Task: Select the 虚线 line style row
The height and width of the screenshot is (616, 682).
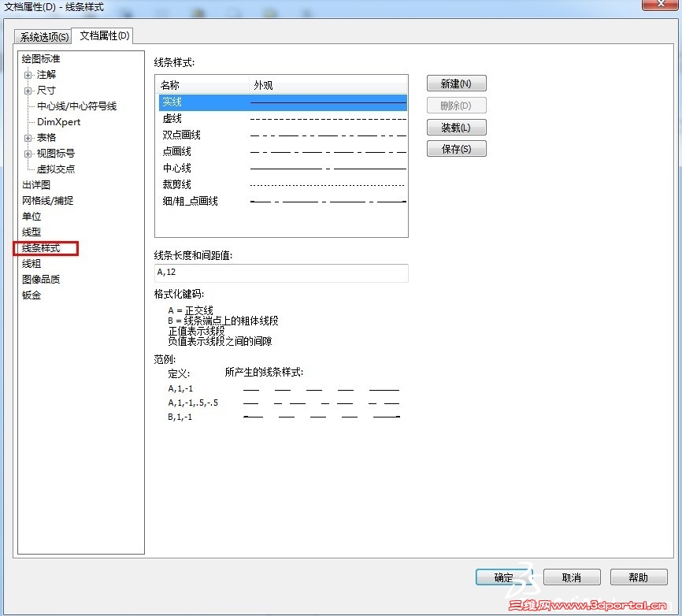Action: (283, 119)
